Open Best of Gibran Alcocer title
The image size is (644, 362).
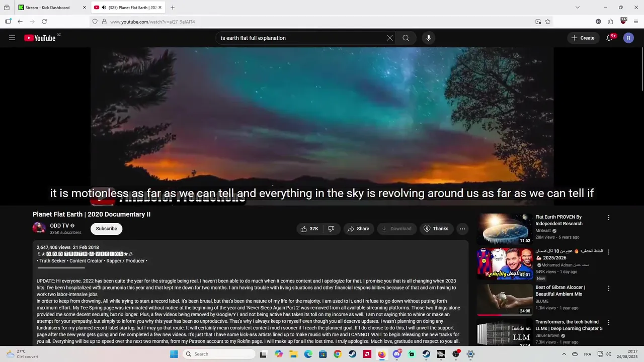click(560, 291)
